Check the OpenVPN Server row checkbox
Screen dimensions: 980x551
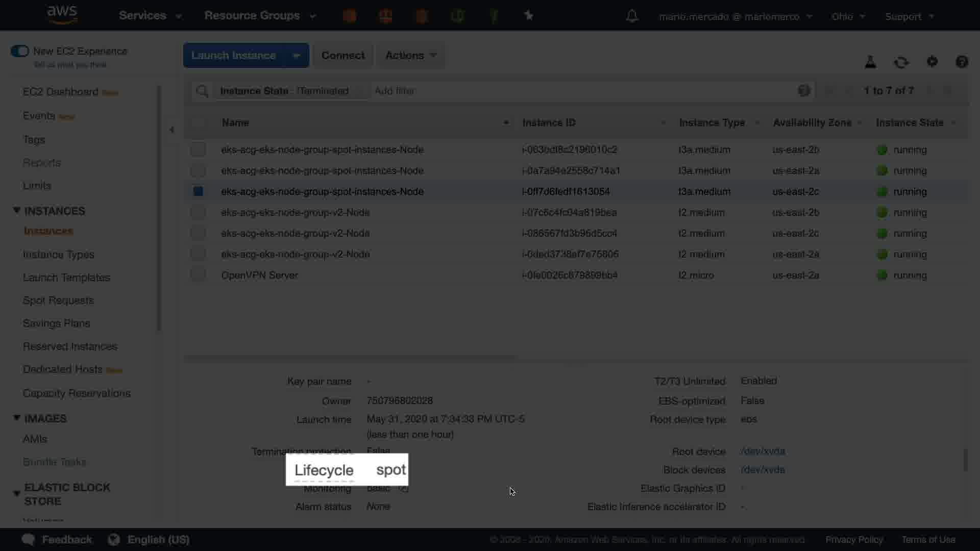tap(198, 275)
